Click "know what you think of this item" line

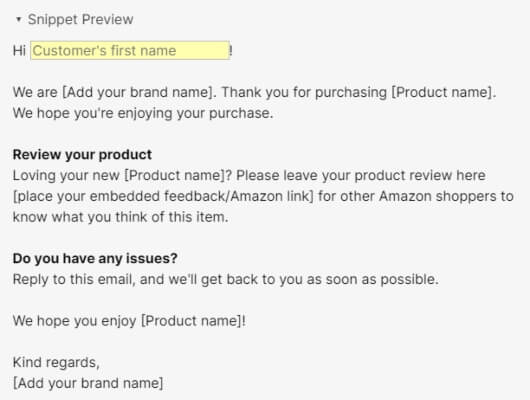(x=121, y=217)
